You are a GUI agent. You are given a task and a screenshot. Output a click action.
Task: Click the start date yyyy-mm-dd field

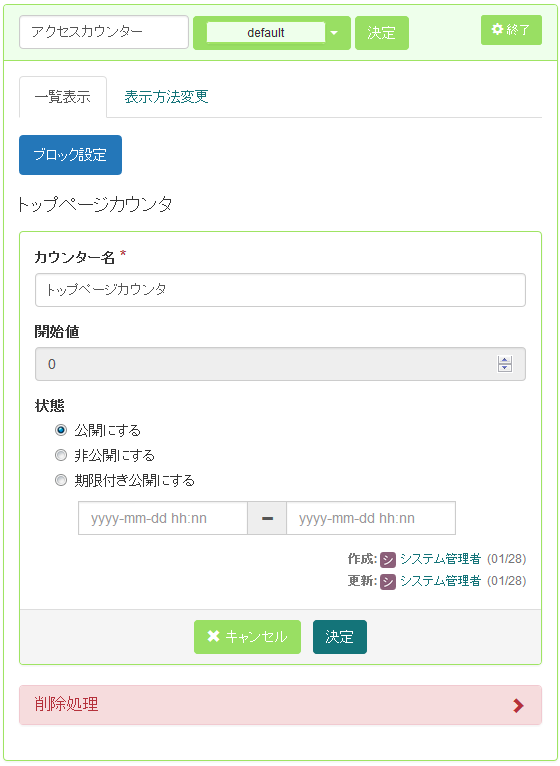[x=163, y=518]
